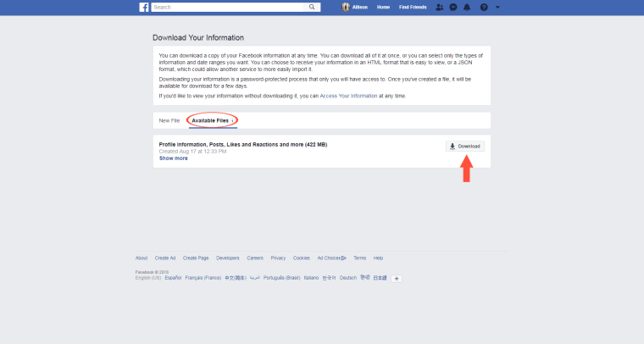Select Deutsch language

tap(348, 278)
